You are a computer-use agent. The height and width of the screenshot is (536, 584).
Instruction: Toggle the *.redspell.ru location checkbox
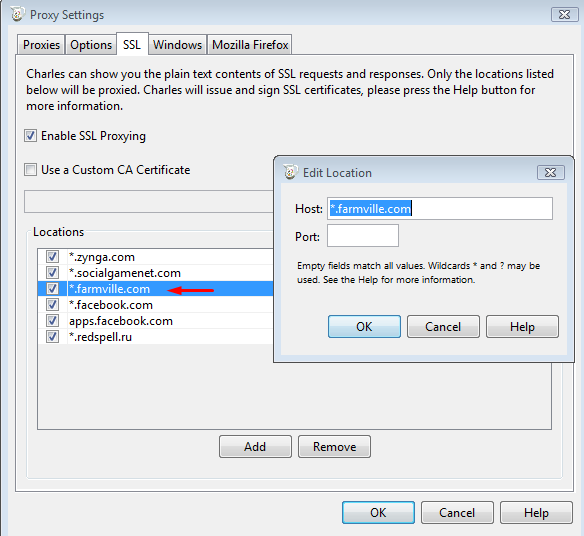pos(52,337)
